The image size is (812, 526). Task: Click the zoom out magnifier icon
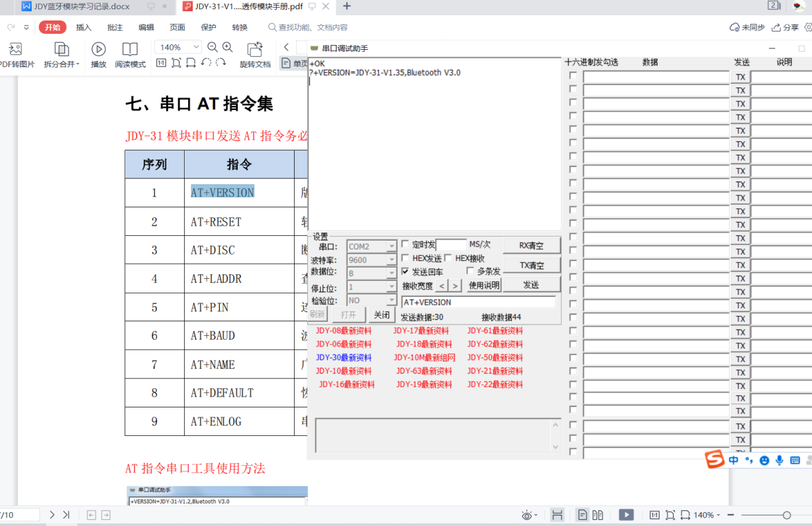click(213, 47)
